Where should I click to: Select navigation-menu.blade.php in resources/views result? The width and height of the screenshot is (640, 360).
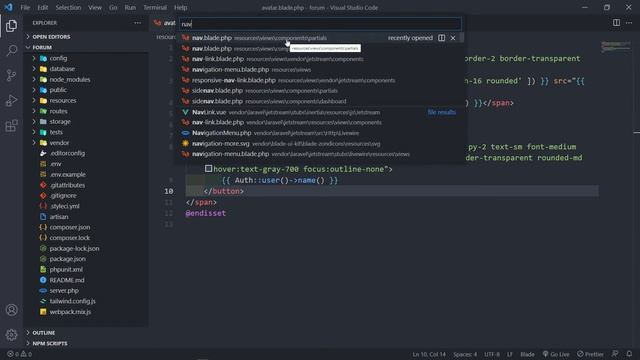pyautogui.click(x=320, y=70)
